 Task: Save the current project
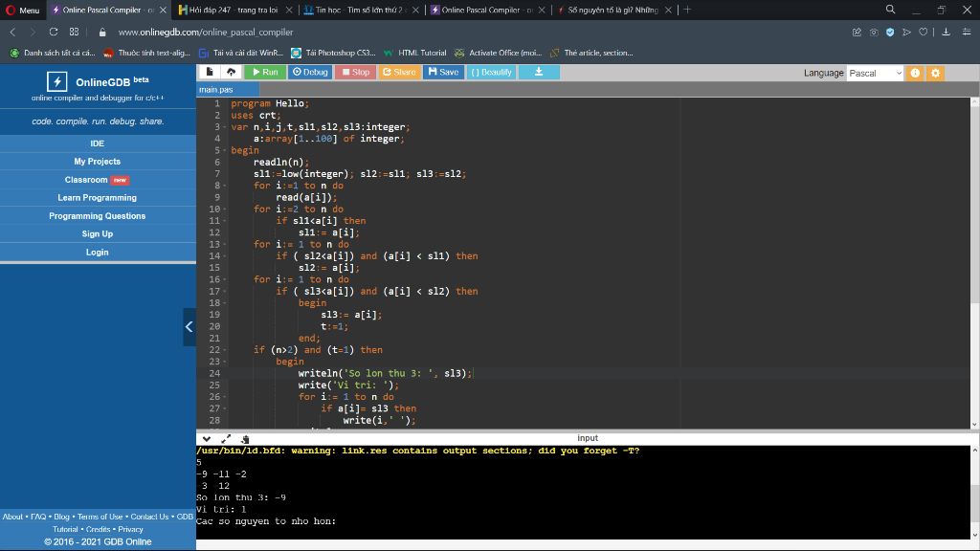[444, 72]
